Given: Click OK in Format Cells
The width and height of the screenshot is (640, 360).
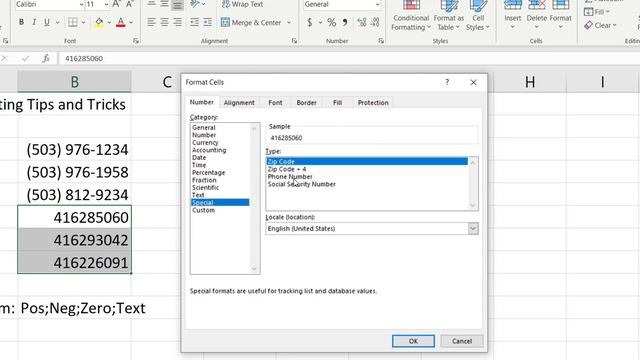Looking at the screenshot, I should pos(413,341).
